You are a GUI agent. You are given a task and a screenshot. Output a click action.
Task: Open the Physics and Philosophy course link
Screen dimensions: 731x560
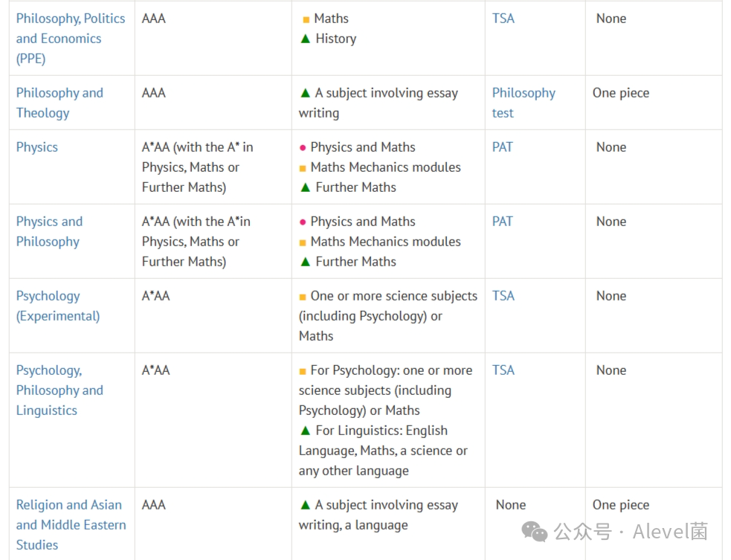pos(49,231)
